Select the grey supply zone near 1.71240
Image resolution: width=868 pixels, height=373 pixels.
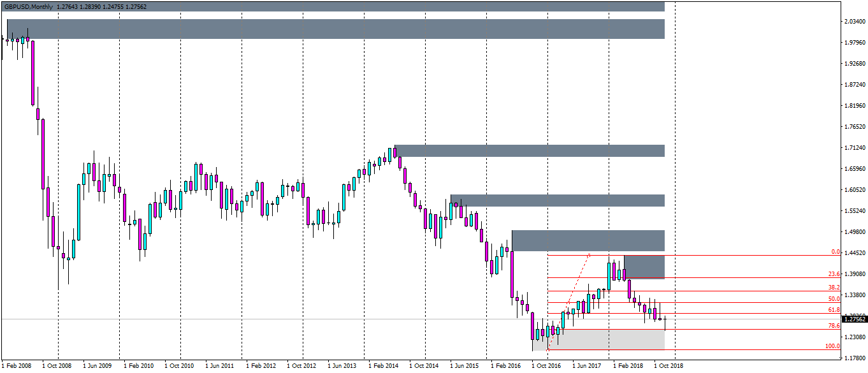[x=530, y=150]
